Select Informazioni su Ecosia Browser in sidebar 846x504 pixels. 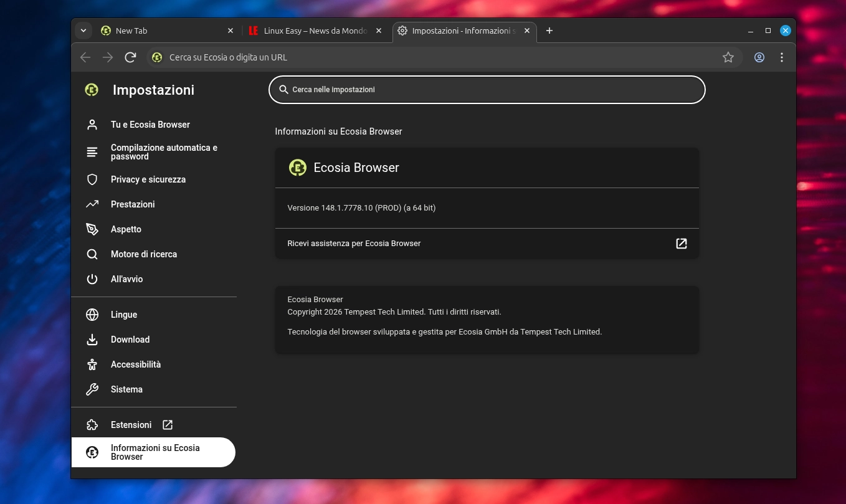tap(153, 452)
